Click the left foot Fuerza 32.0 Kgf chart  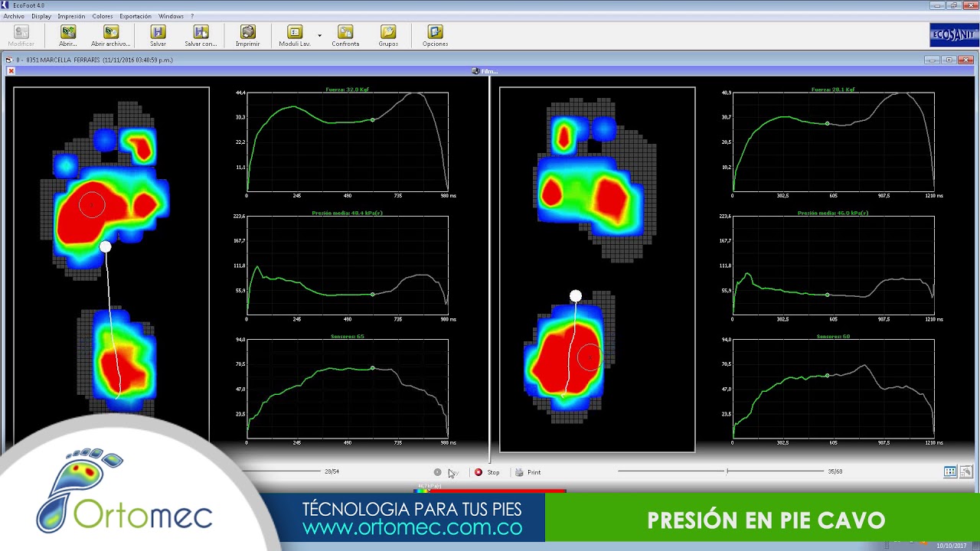(347, 142)
